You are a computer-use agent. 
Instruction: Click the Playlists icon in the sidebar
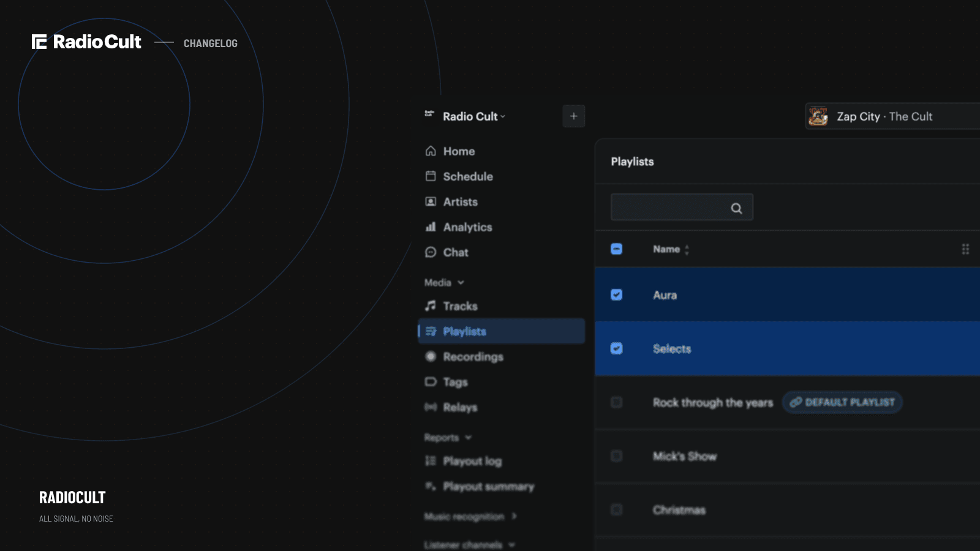coord(431,331)
